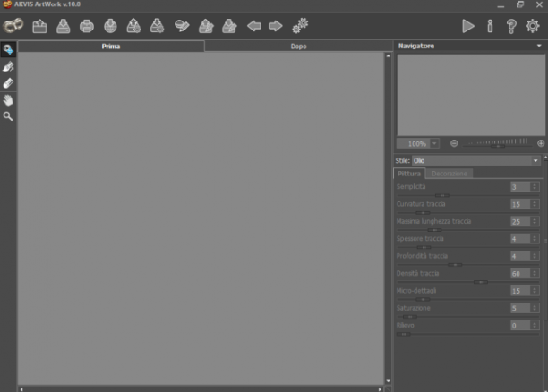Click the Semplicità value field showing 3
Screen dimensions: 548x392
coord(521,186)
